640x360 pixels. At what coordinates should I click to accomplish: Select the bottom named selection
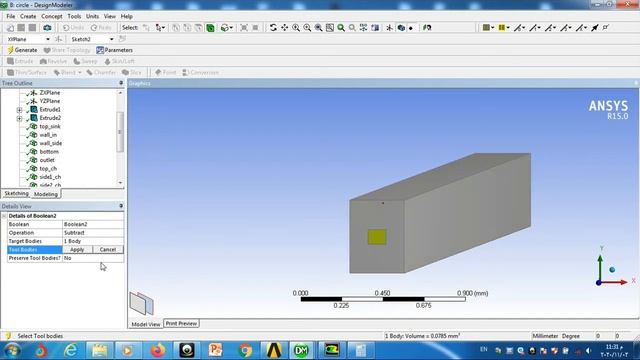pos(49,152)
